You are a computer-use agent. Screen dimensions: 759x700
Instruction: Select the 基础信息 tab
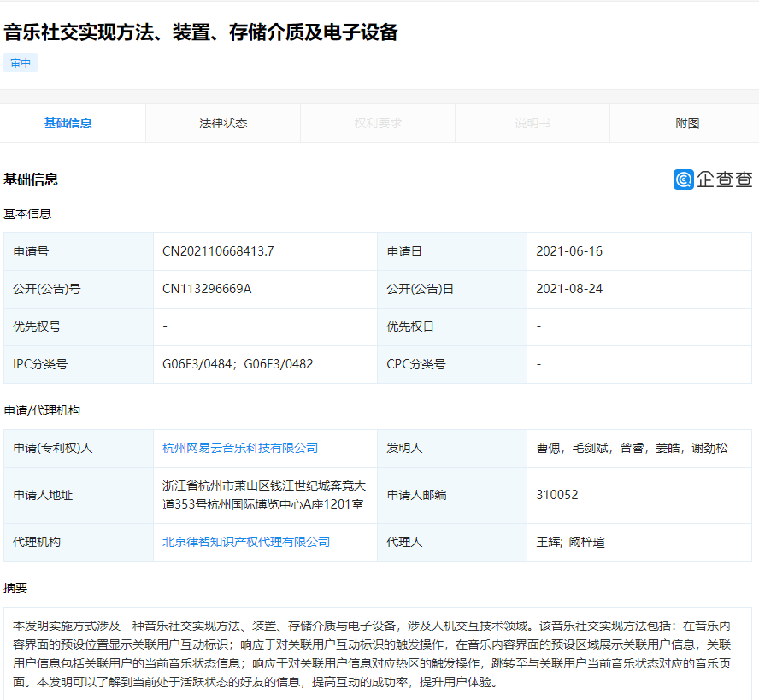click(68, 123)
